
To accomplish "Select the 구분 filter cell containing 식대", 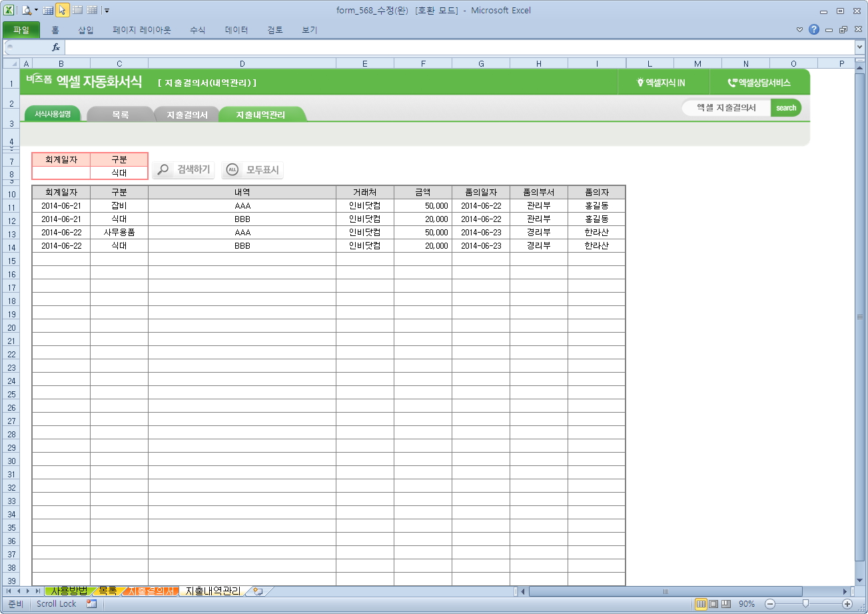I will (x=119, y=173).
